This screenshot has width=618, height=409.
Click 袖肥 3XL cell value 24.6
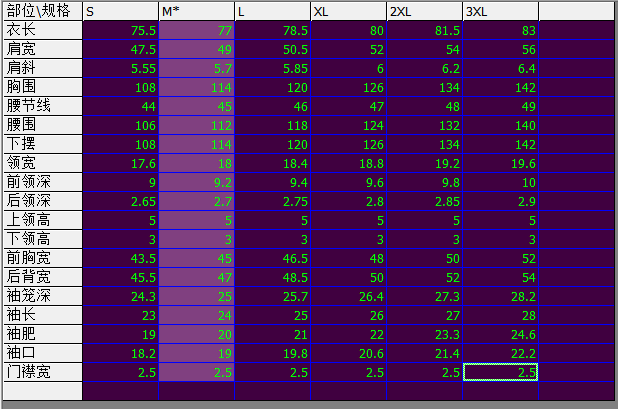coord(501,334)
